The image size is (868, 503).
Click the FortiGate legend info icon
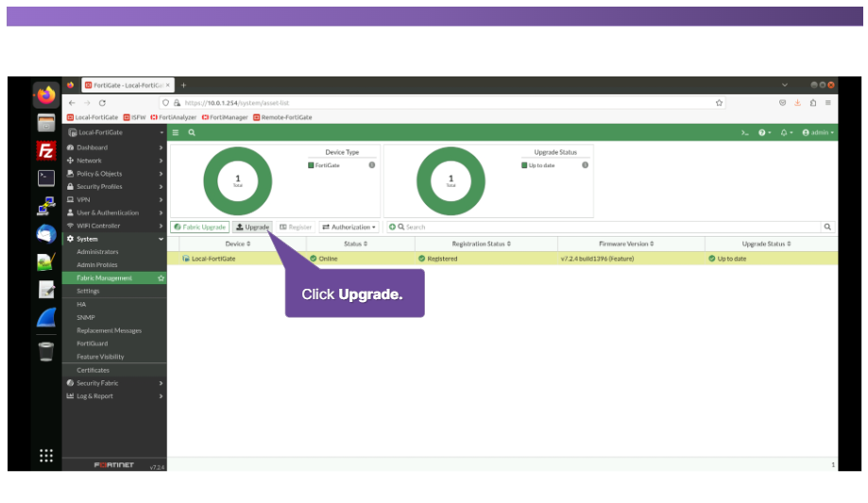tap(372, 165)
